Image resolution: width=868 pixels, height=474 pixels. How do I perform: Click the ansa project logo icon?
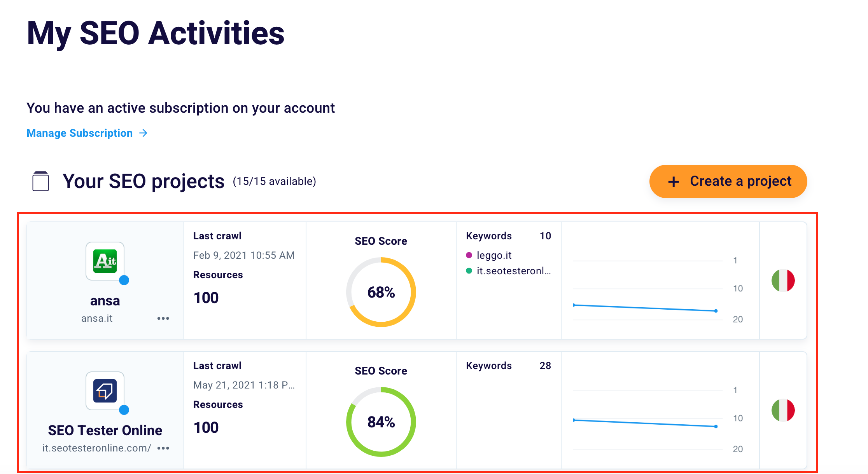click(x=105, y=261)
